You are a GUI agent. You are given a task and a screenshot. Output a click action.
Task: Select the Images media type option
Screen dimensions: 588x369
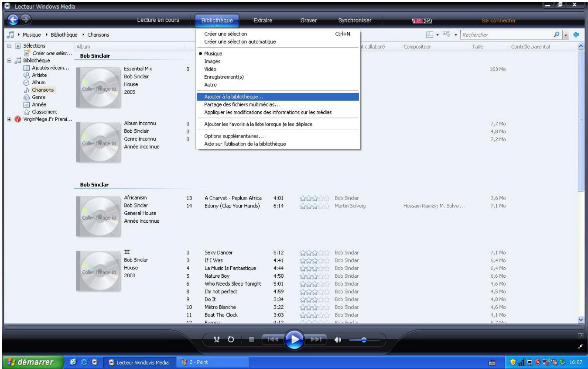coord(278,62)
